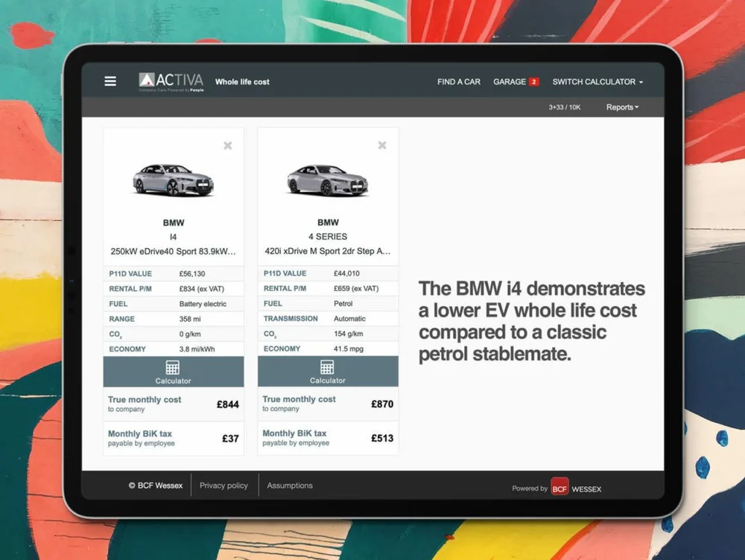
Task: Open the Find a Car page
Action: [x=458, y=82]
